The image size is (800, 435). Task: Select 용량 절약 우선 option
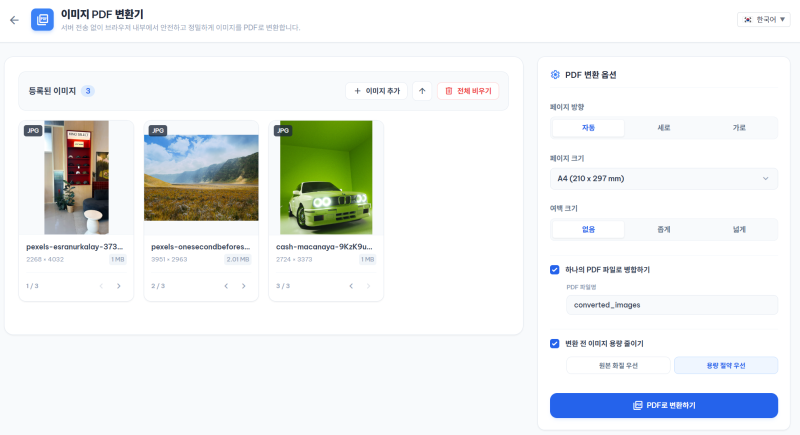pos(726,366)
